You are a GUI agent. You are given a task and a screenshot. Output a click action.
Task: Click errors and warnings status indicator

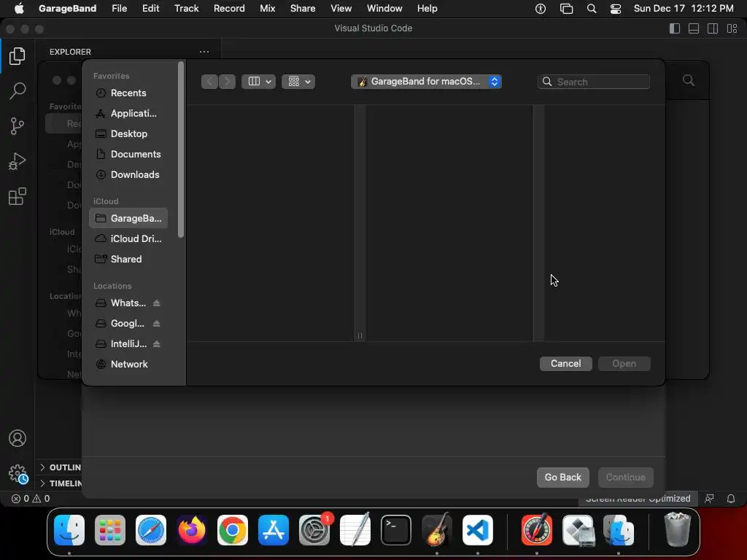31,499
